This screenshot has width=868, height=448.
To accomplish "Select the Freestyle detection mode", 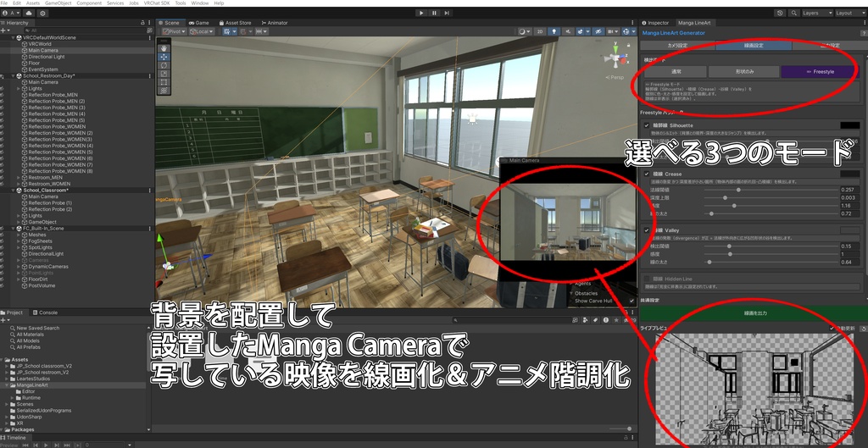I will [820, 71].
